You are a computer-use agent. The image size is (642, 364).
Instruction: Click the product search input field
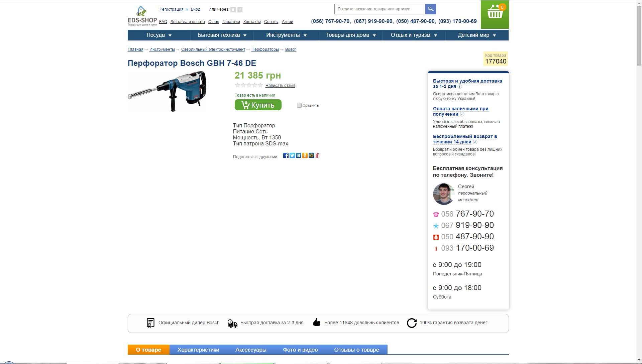(x=380, y=9)
